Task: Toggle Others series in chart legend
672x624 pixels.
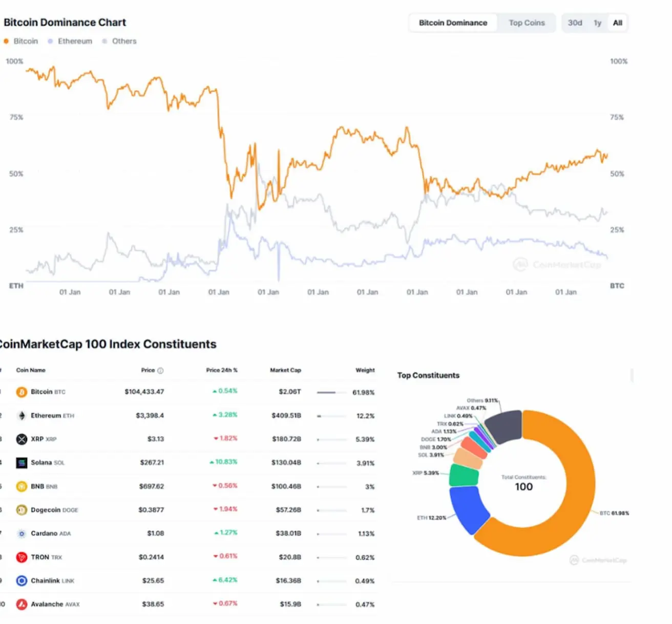Action: 119,41
